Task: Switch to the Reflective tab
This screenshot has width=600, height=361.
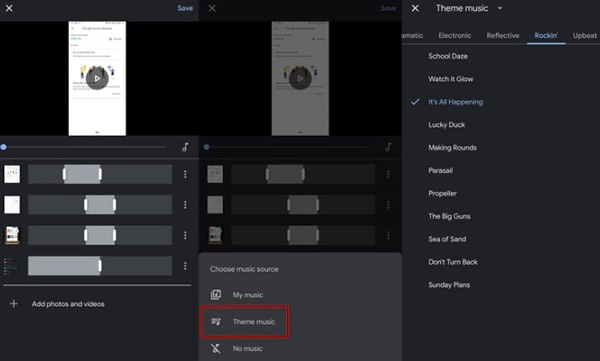Action: click(503, 36)
